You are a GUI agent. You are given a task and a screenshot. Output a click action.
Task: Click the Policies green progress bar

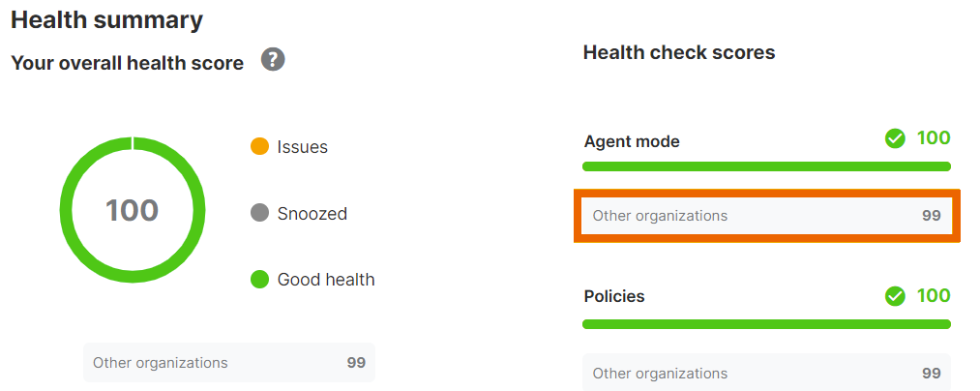(766, 324)
